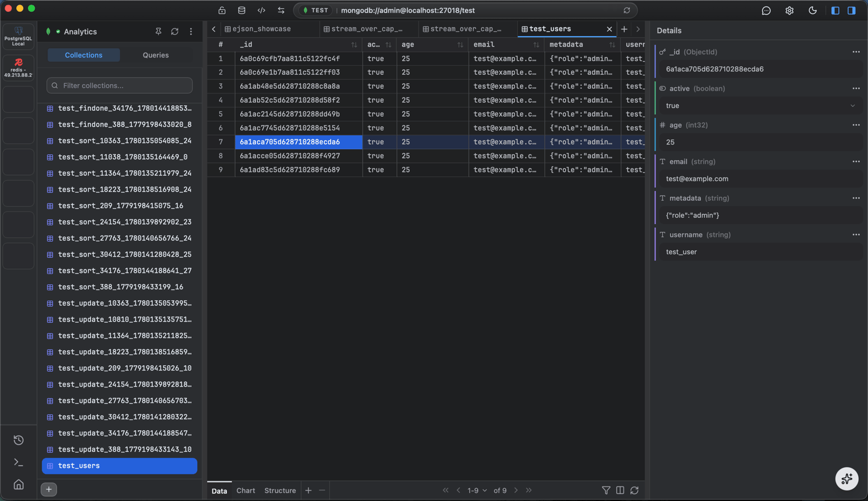Switch to the Collections tab
868x501 pixels.
pyautogui.click(x=84, y=55)
